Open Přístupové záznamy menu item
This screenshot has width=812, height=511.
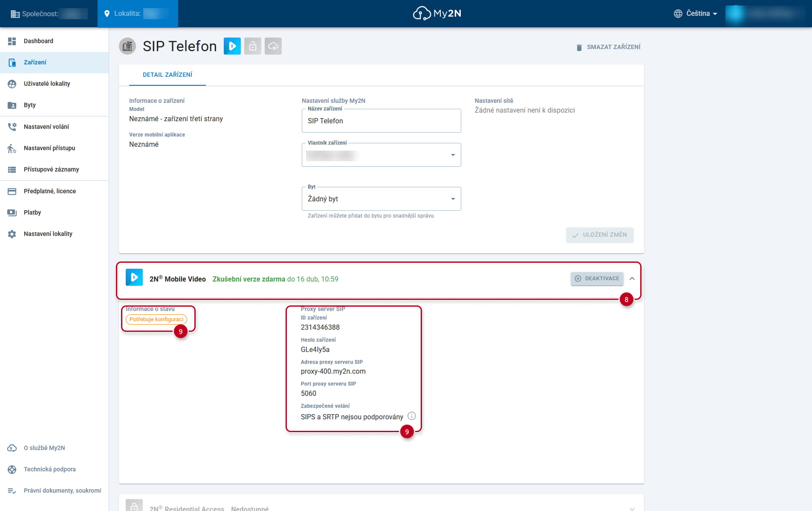pyautogui.click(x=54, y=169)
